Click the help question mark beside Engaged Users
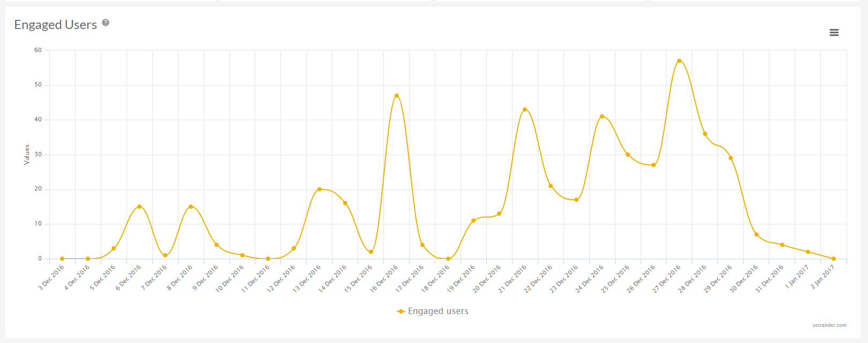868x343 pixels. tap(106, 23)
